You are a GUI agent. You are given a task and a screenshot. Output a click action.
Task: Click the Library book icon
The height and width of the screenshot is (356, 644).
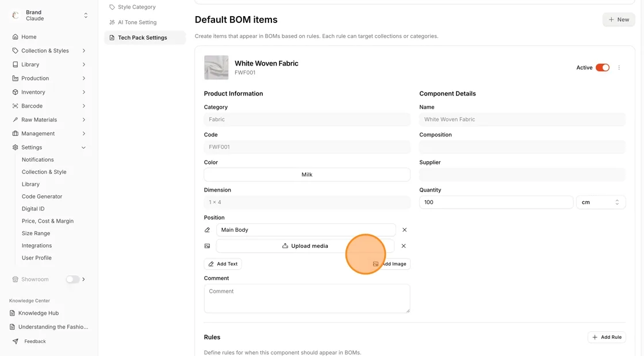click(15, 64)
